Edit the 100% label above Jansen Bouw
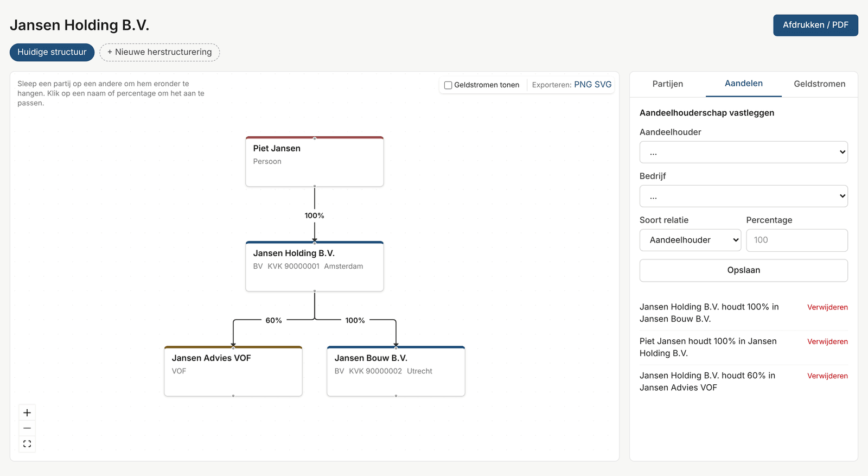The image size is (868, 476). (355, 320)
